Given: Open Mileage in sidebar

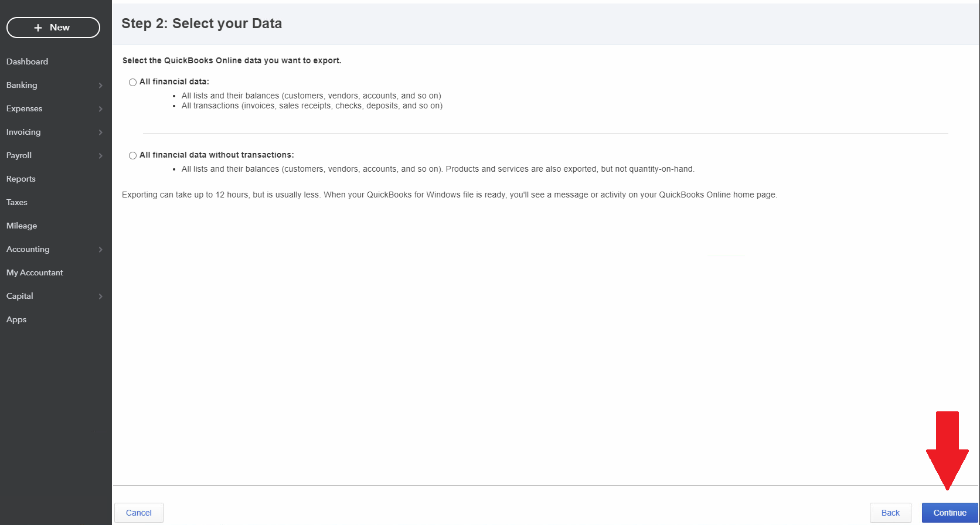Looking at the screenshot, I should 22,226.
